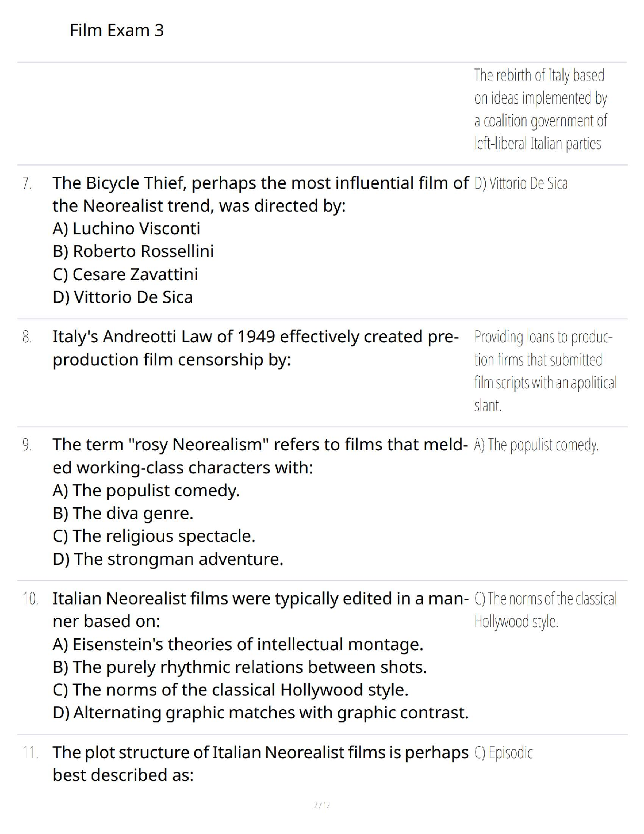This screenshot has width=644, height=834.
Task: Choose C) The norms of classical Hollywood style option
Action: click(230, 690)
